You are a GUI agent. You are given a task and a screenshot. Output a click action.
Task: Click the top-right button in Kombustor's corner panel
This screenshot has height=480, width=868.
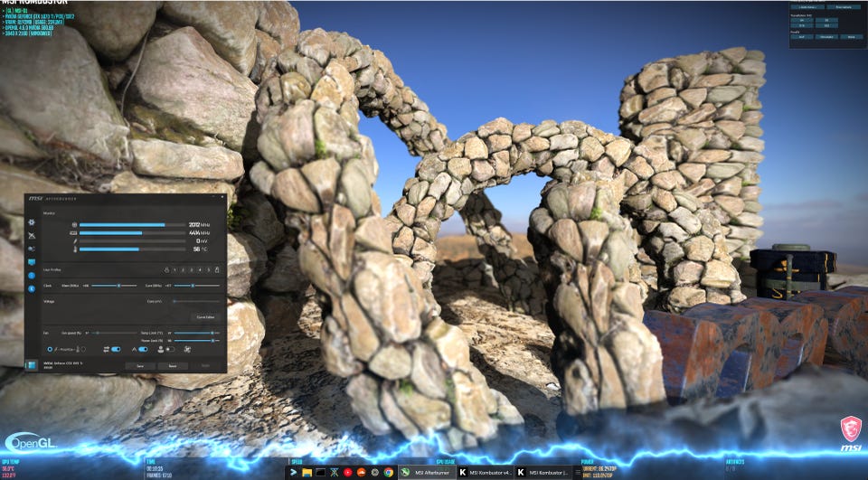(x=844, y=7)
